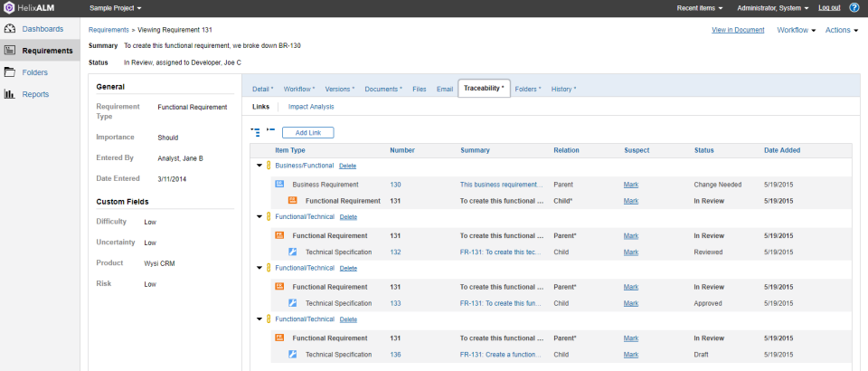Click the View in Document link

(x=738, y=30)
